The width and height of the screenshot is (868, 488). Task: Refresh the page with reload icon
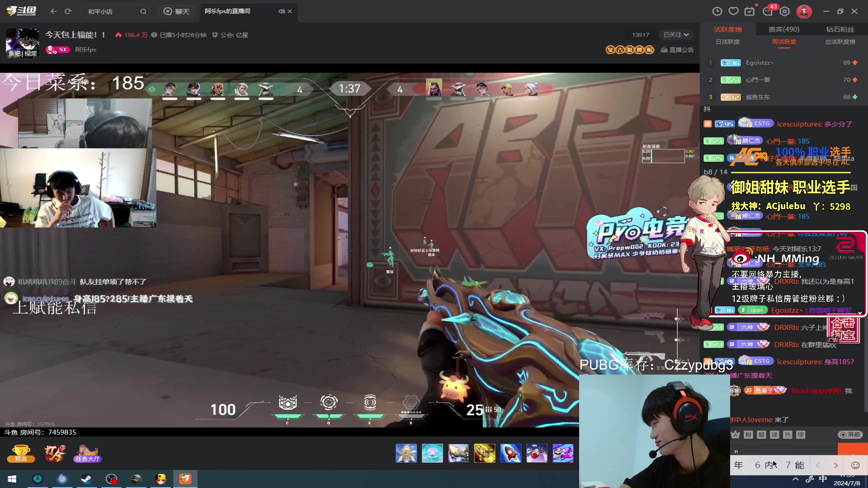(68, 11)
